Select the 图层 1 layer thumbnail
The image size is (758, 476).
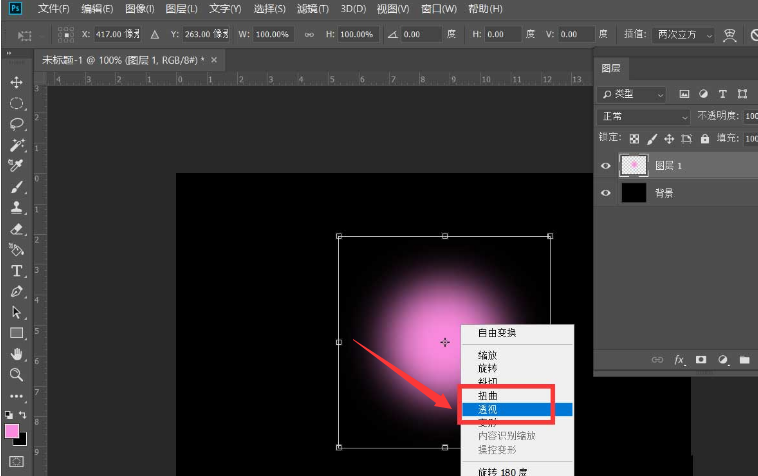[633, 165]
